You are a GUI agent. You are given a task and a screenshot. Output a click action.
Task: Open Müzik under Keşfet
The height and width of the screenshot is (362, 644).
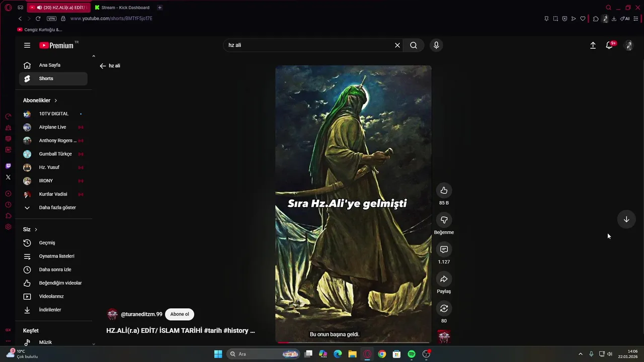53,342
